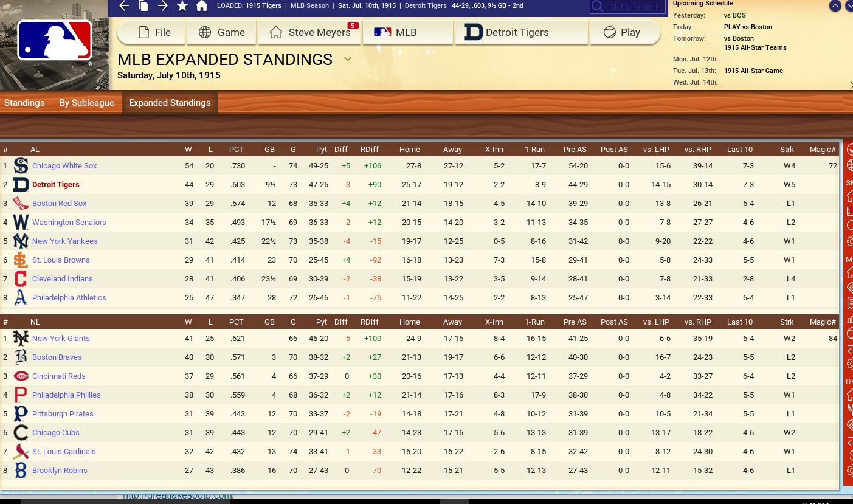Open the File menu
The height and width of the screenshot is (504, 853).
[x=151, y=33]
